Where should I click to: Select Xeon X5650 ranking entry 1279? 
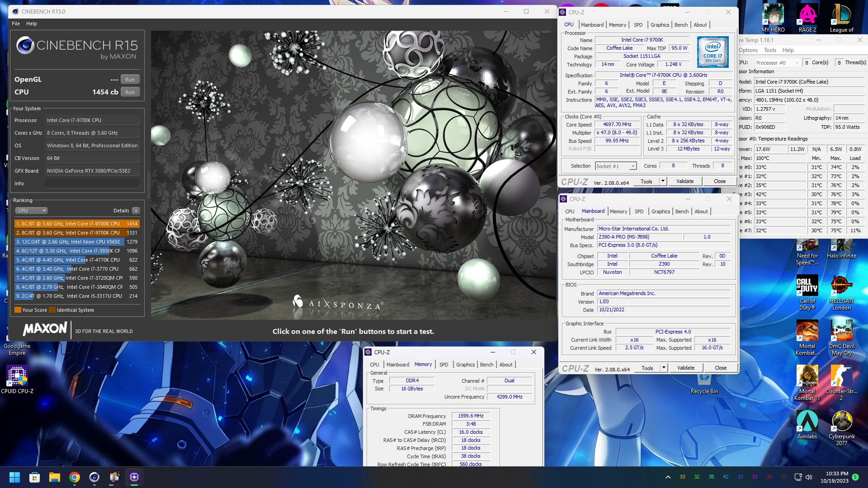point(77,242)
